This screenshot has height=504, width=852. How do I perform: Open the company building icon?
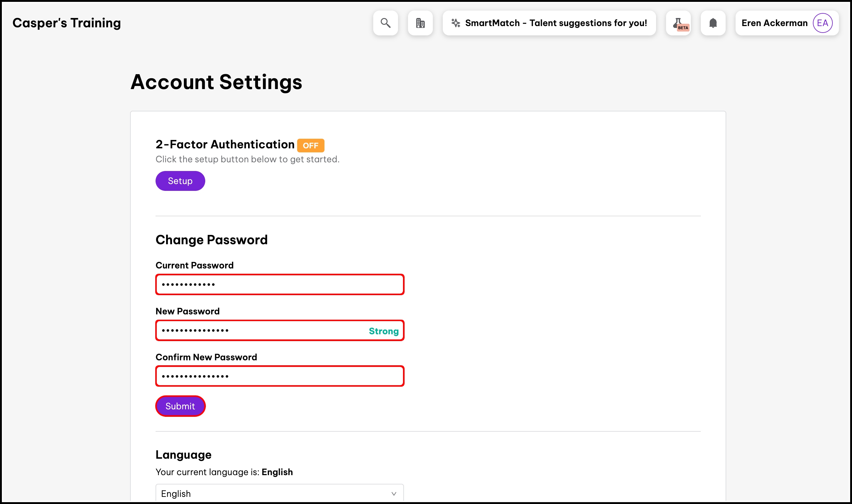point(420,23)
